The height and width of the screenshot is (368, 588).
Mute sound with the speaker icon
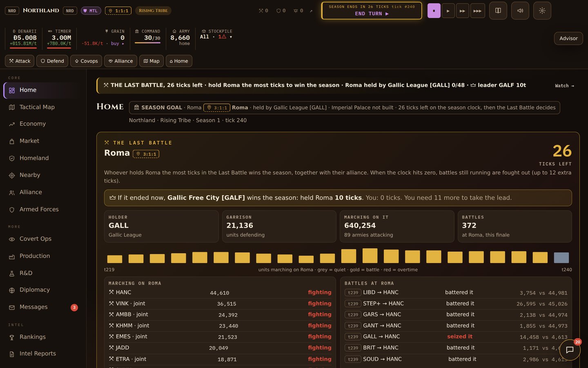click(520, 11)
